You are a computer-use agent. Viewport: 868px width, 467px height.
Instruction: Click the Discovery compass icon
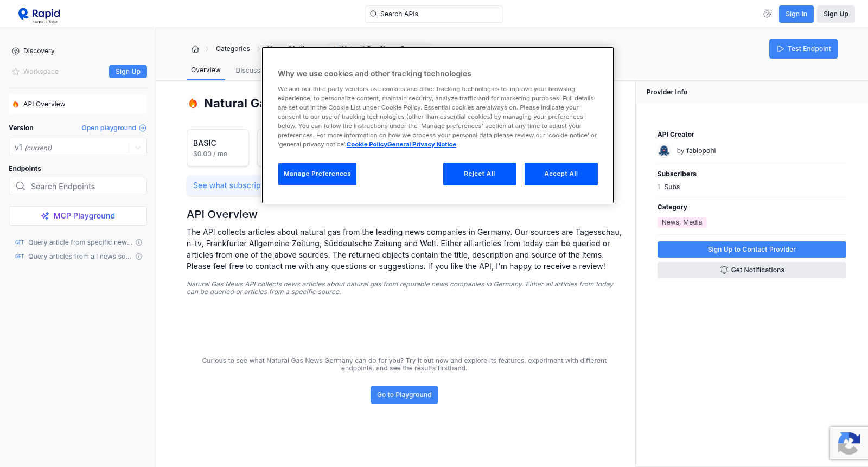coord(16,51)
